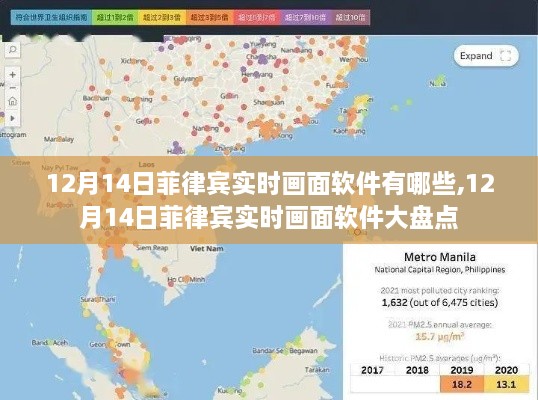Click the Kaohsiung city label
Screen dimensions: 538x400
click(349, 131)
